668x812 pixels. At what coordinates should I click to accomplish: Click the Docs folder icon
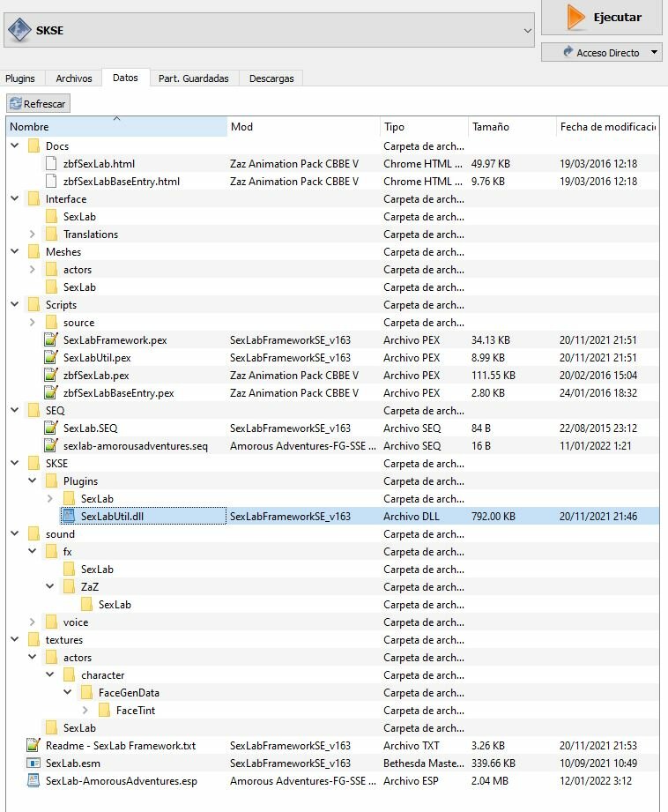pos(33,146)
